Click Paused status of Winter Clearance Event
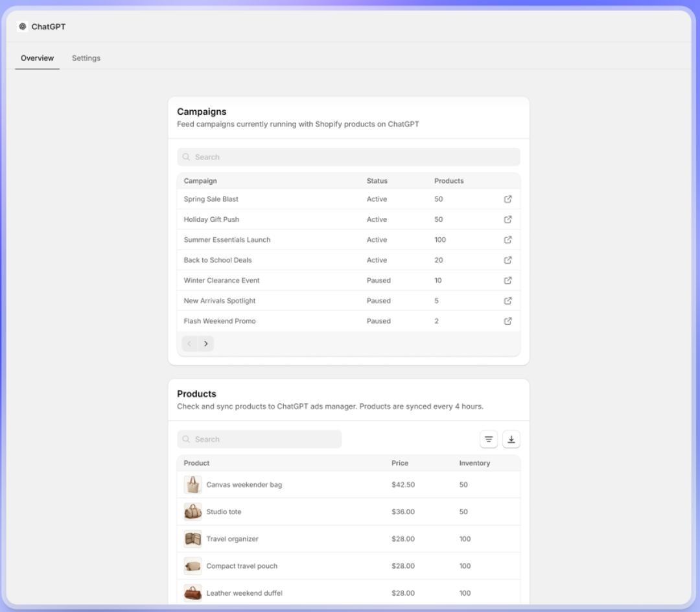 [x=379, y=280]
